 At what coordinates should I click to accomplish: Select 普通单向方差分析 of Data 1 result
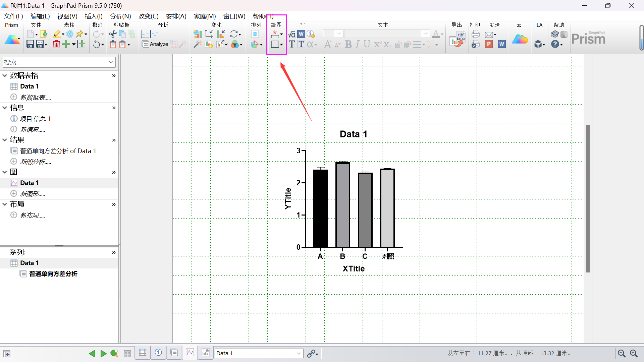coord(58,151)
